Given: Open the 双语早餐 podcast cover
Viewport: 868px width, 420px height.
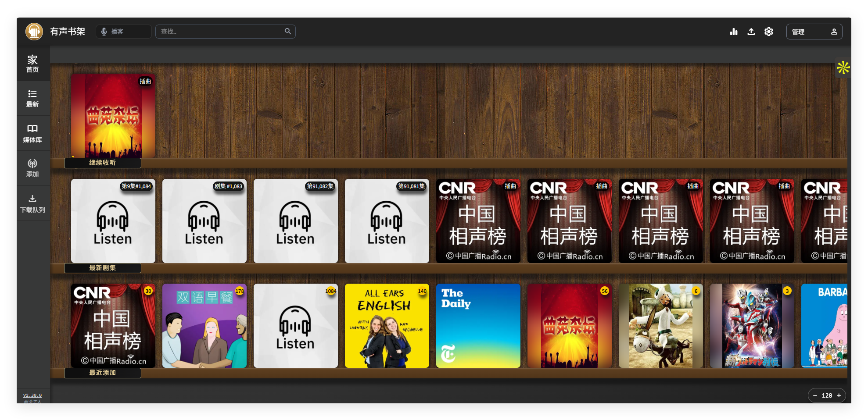Looking at the screenshot, I should (204, 326).
